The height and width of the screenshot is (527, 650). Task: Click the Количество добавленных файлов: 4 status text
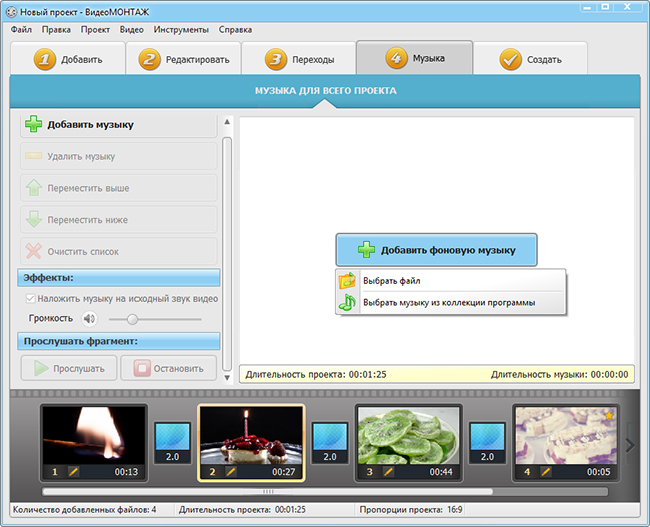pyautogui.click(x=85, y=510)
